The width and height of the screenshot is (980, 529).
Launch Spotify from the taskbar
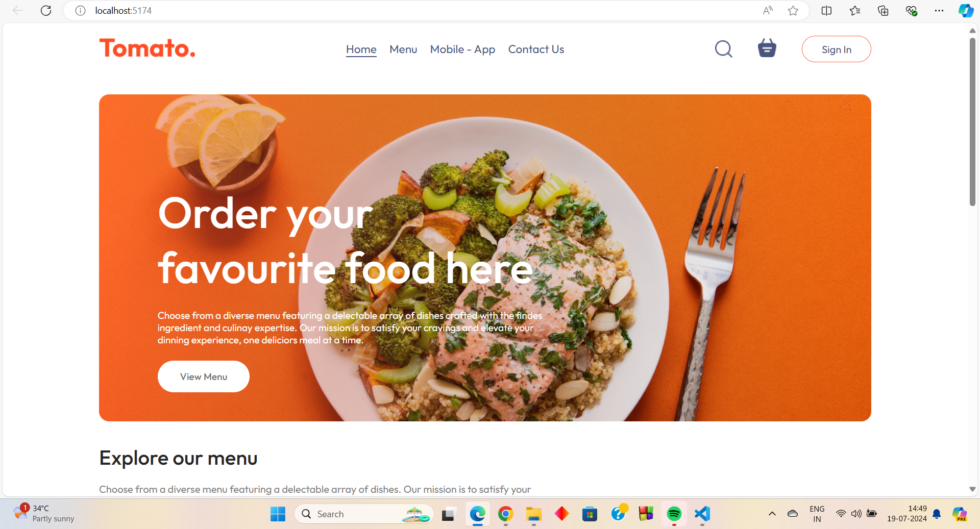click(x=674, y=514)
